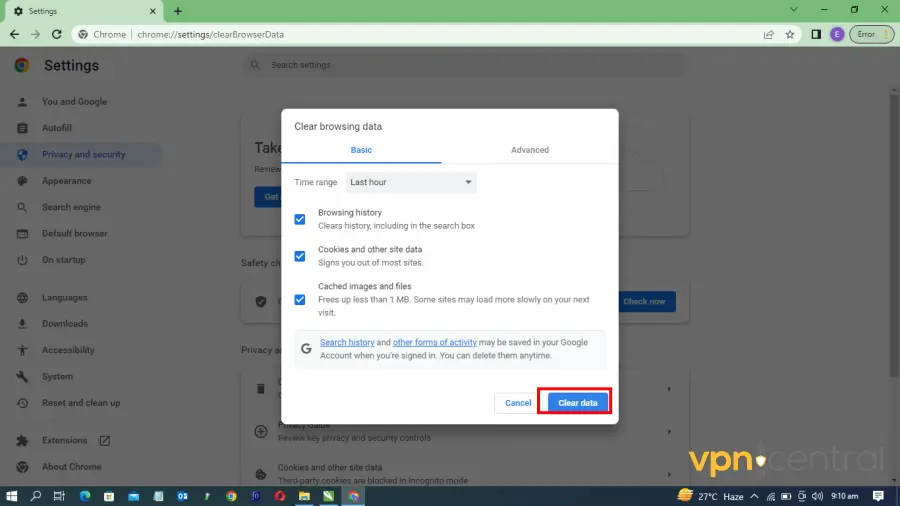Switch to the Basic tab
The image size is (900, 506).
click(x=361, y=150)
